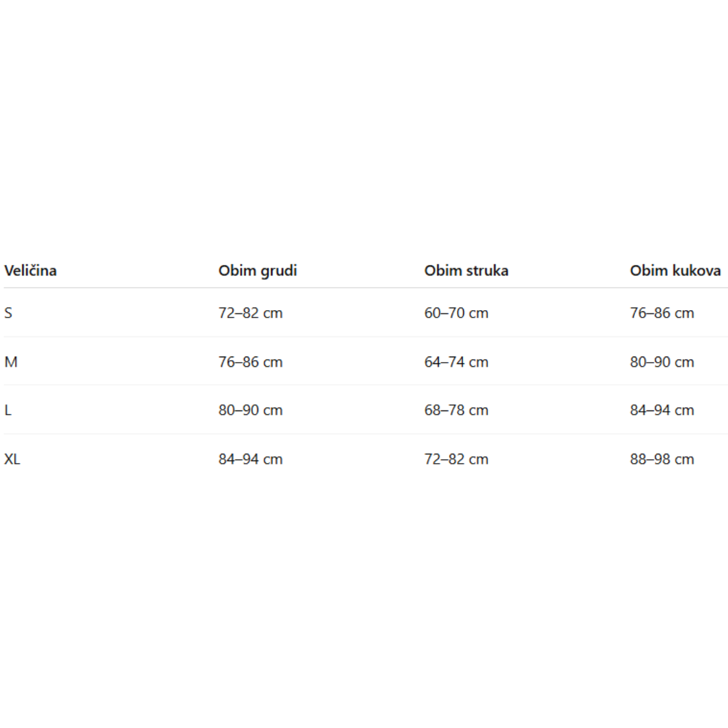Screen dimensions: 728x728
Task: Click the 80–90 cm chest value for L
Action: pos(251,410)
